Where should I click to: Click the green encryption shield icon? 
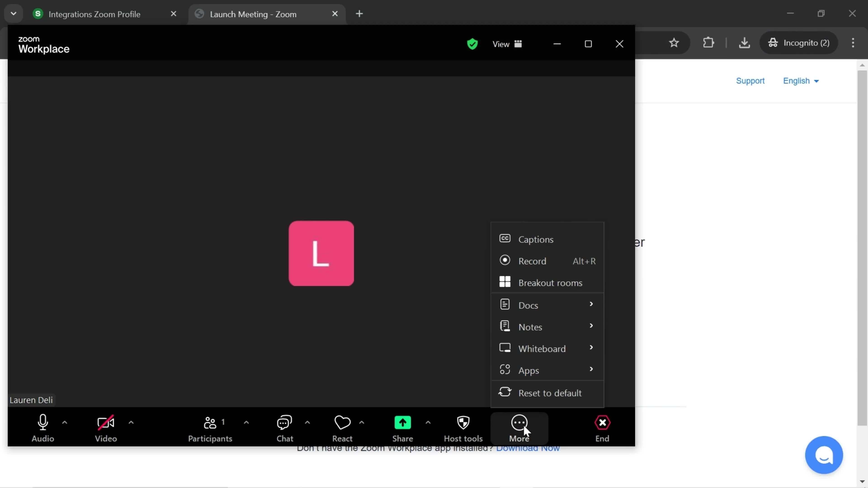(x=472, y=44)
